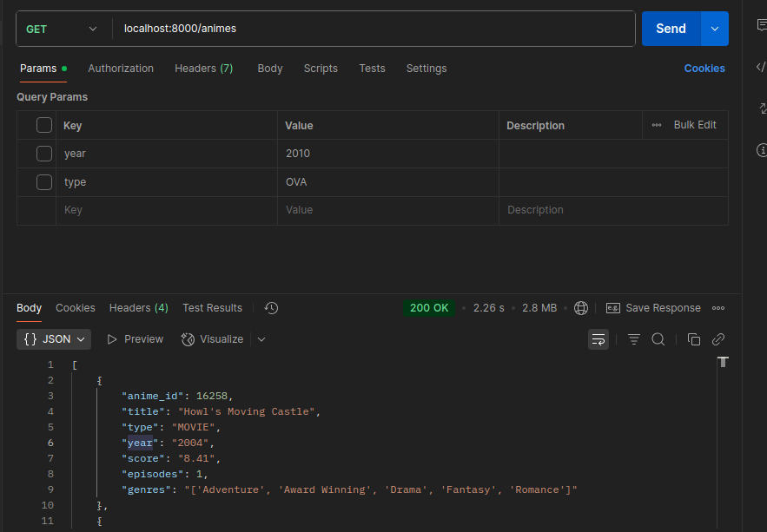
Task: Open the request info sidebar icon
Action: pos(762,150)
